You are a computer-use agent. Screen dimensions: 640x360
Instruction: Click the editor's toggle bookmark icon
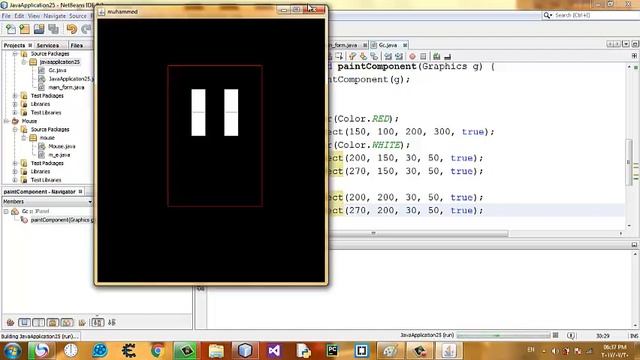[x=374, y=56]
